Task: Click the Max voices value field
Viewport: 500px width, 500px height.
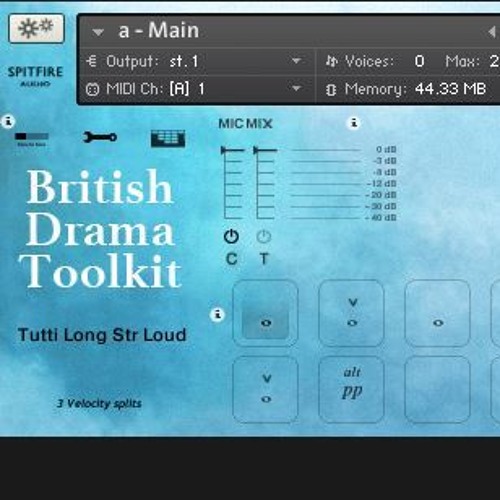Action: (495, 61)
